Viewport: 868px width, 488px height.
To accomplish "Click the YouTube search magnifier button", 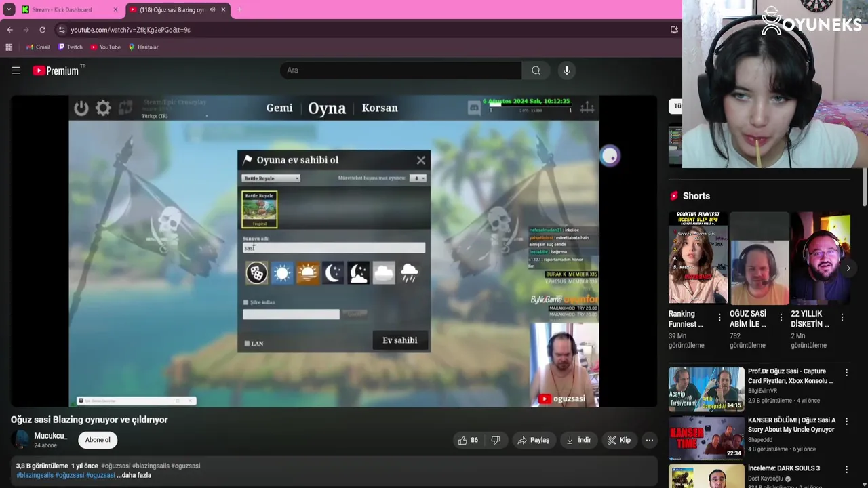I will point(536,70).
